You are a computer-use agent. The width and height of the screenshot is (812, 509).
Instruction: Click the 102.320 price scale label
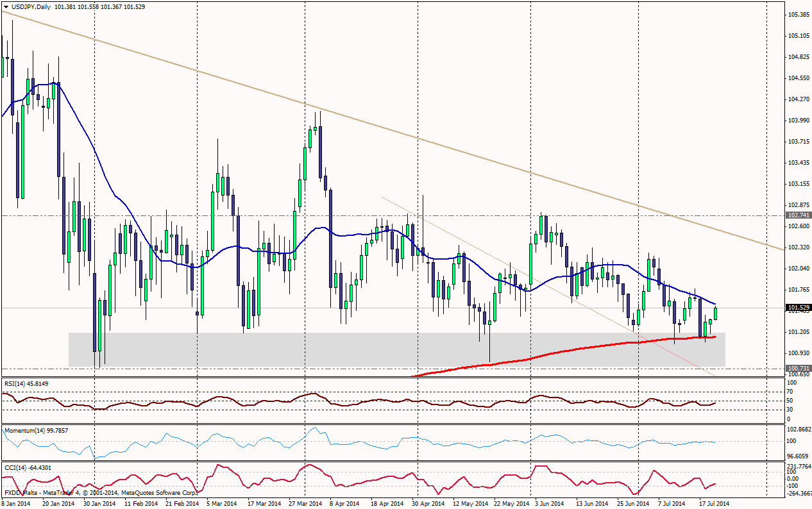pyautogui.click(x=798, y=247)
